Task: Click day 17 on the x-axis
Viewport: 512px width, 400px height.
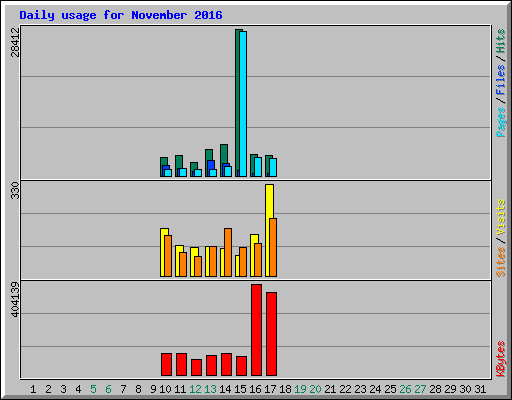Action: tap(270, 389)
